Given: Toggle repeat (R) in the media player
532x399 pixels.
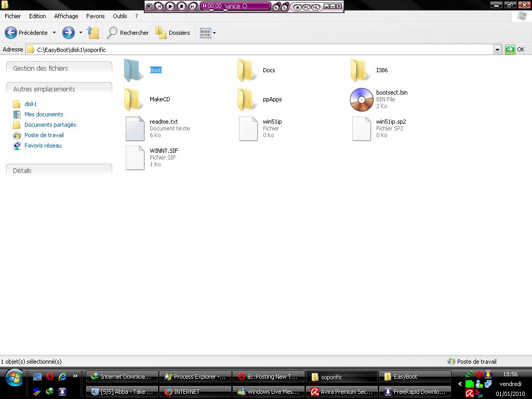Looking at the screenshot, I should [276, 7].
